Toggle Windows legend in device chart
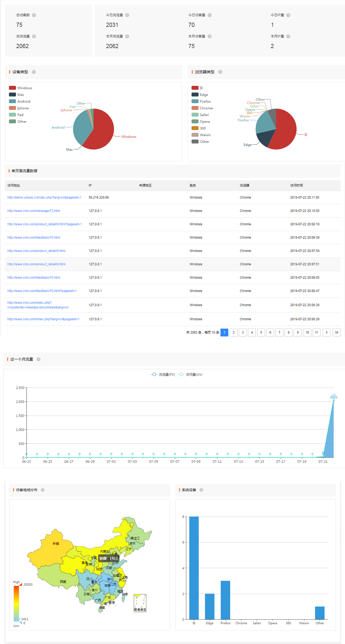 [20, 88]
